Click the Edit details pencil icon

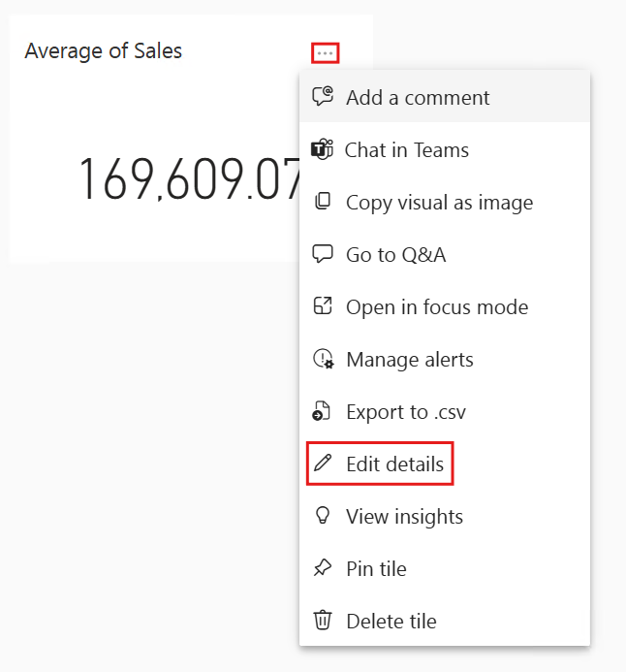pos(323,464)
